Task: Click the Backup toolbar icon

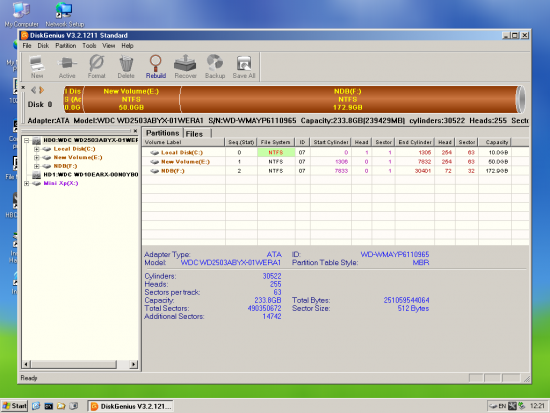Action: coord(215,66)
